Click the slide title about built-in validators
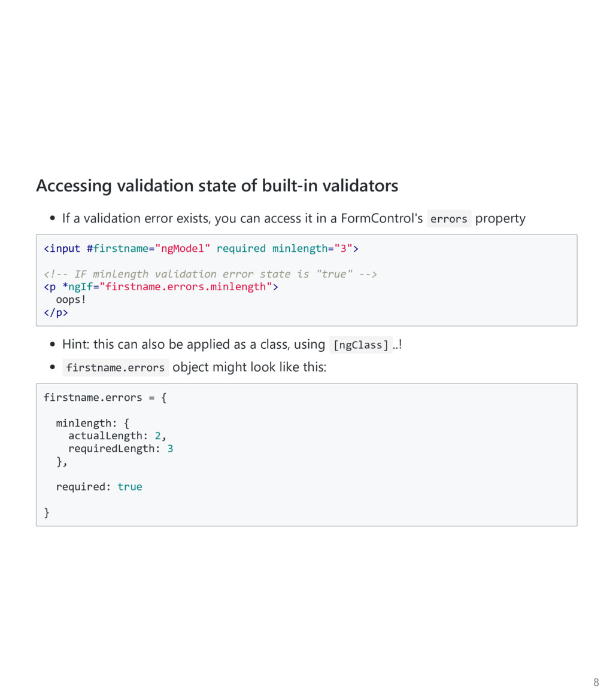Image resolution: width=613 pixels, height=700 pixels. pyautogui.click(x=217, y=186)
